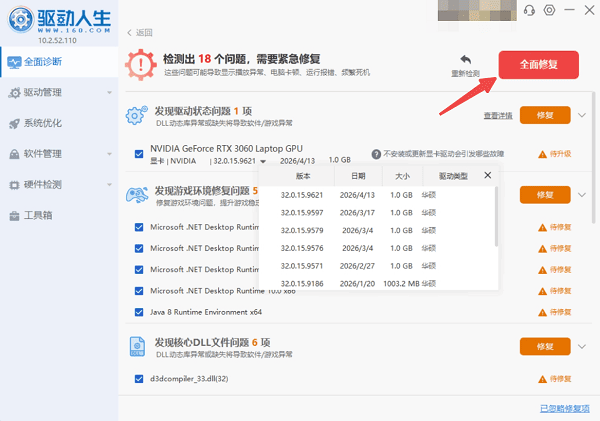Image resolution: width=600 pixels, height=421 pixels.
Task: Collapse the core DLL problems section chevron
Action: [x=582, y=346]
